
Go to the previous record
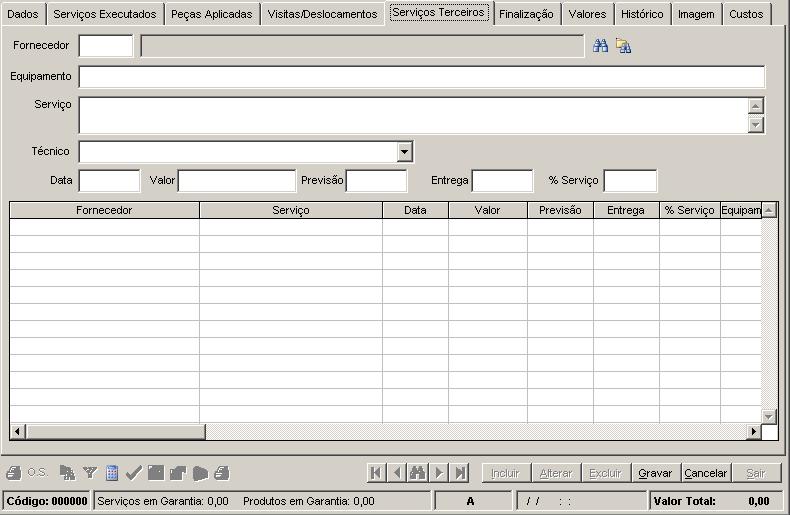click(x=397, y=473)
